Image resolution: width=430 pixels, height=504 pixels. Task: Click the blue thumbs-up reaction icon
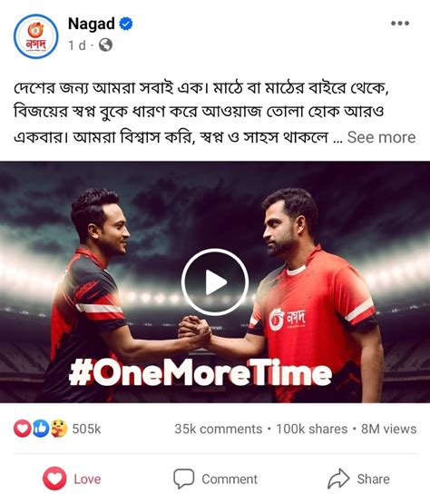(40, 429)
